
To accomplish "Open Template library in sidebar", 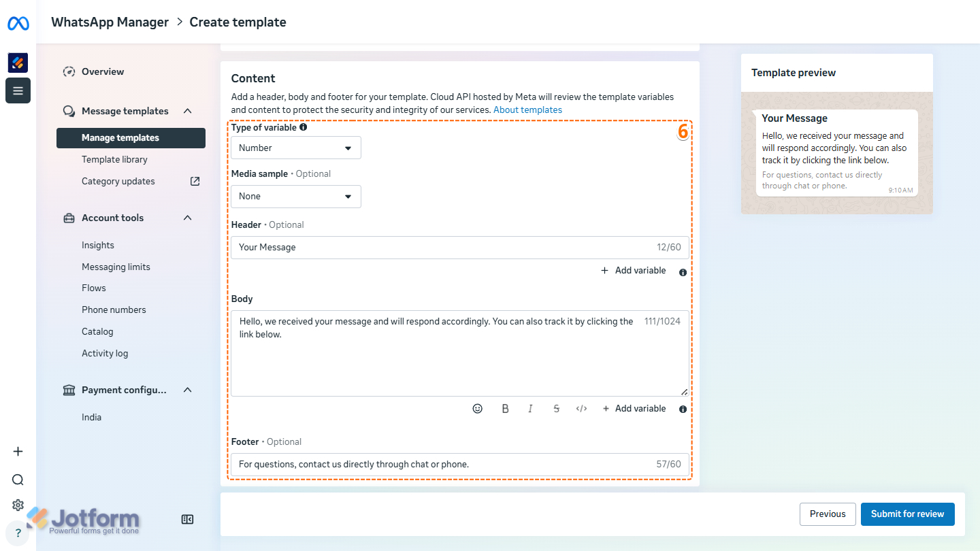I will (114, 159).
